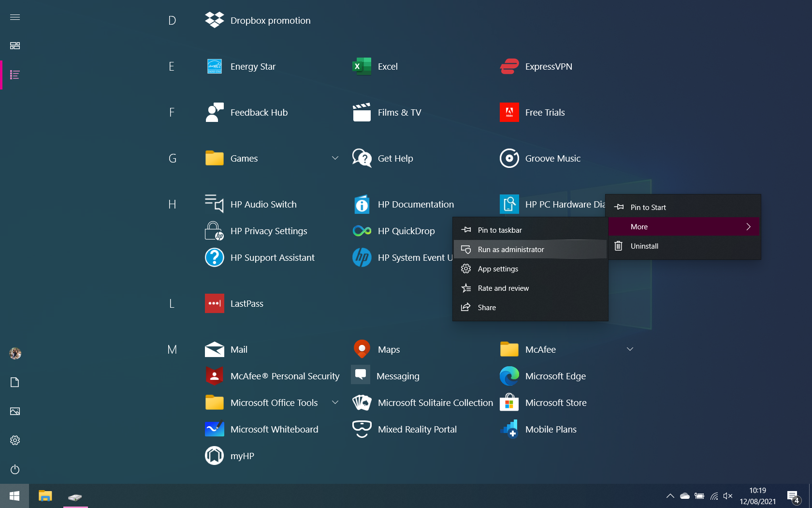Open Mixed Reality Portal headset icon
Image resolution: width=812 pixels, height=508 pixels.
tap(362, 429)
